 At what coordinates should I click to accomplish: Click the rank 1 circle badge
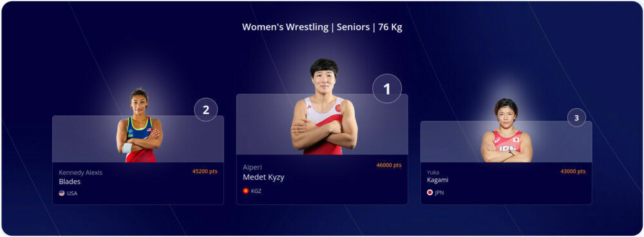click(387, 89)
